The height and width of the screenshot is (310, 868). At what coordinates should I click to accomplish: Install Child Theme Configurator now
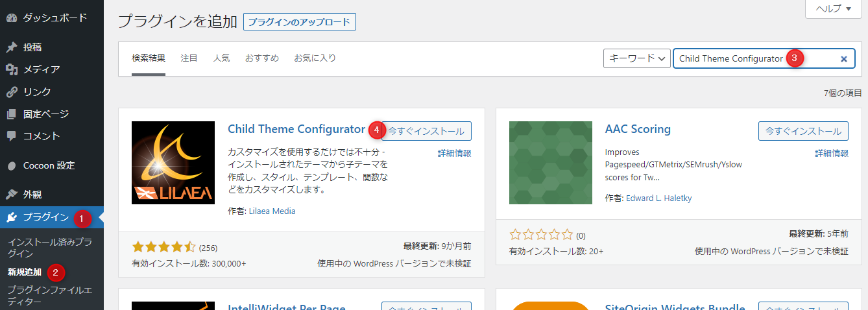point(426,131)
